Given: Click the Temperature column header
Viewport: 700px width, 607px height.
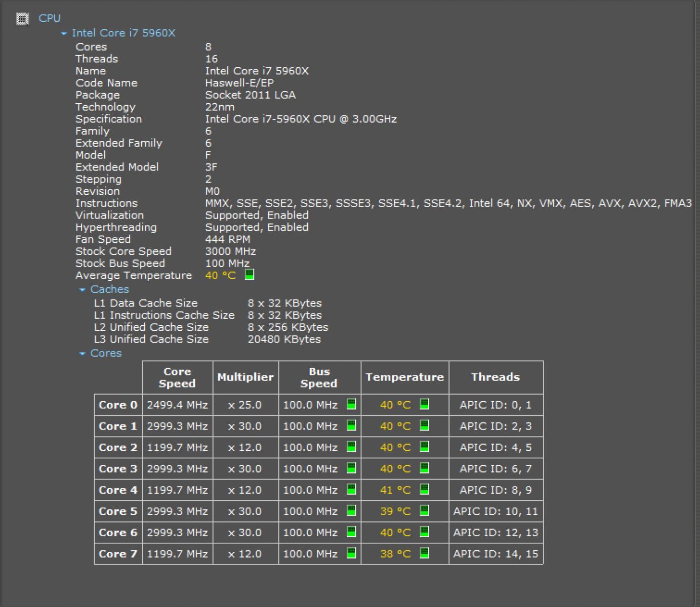Looking at the screenshot, I should [404, 377].
